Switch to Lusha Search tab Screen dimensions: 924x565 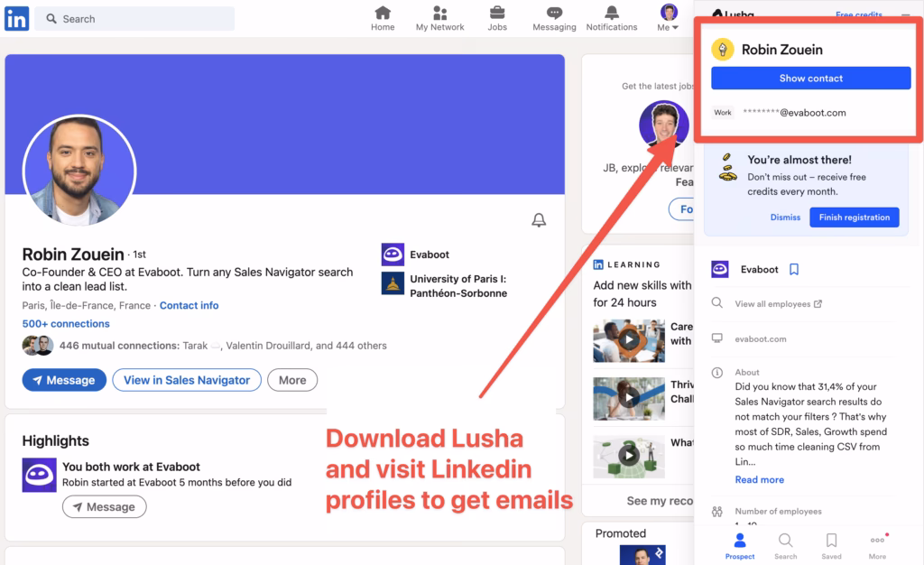pos(786,546)
